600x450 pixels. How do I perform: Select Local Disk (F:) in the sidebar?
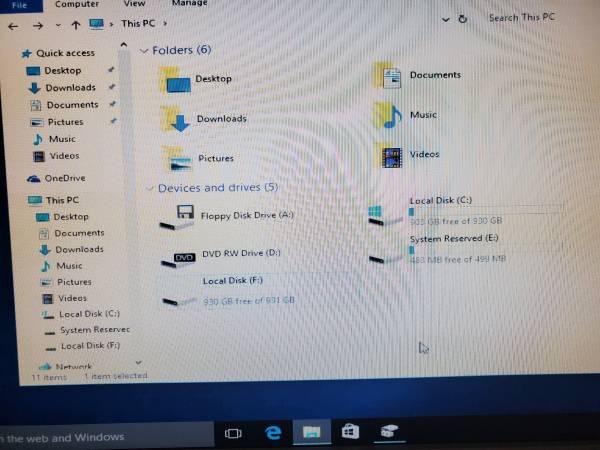point(89,346)
